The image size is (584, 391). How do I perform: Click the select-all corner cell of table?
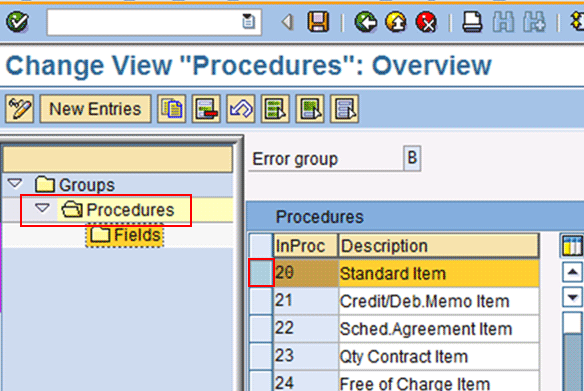261,246
